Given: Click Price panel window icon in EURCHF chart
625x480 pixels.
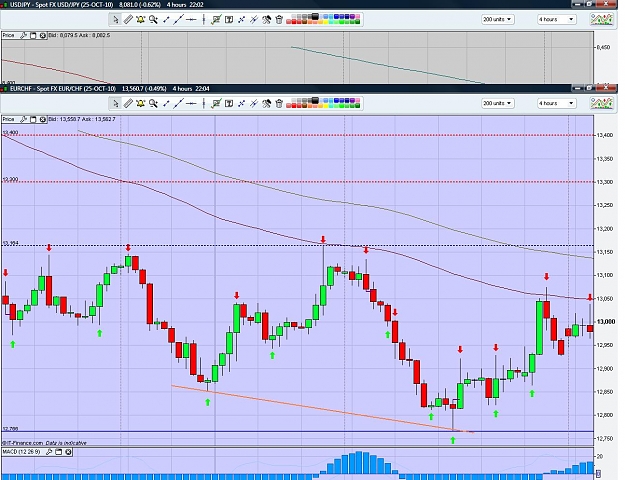Looking at the screenshot, I should (x=33, y=119).
